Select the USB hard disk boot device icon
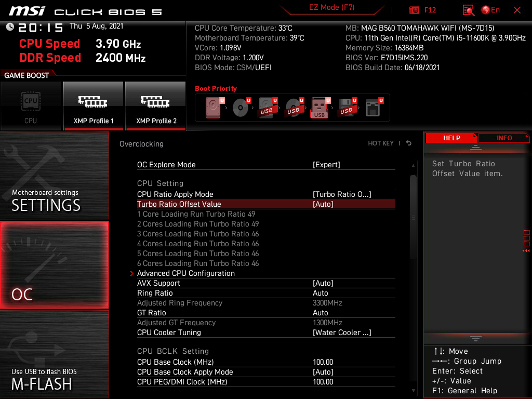 [268, 108]
